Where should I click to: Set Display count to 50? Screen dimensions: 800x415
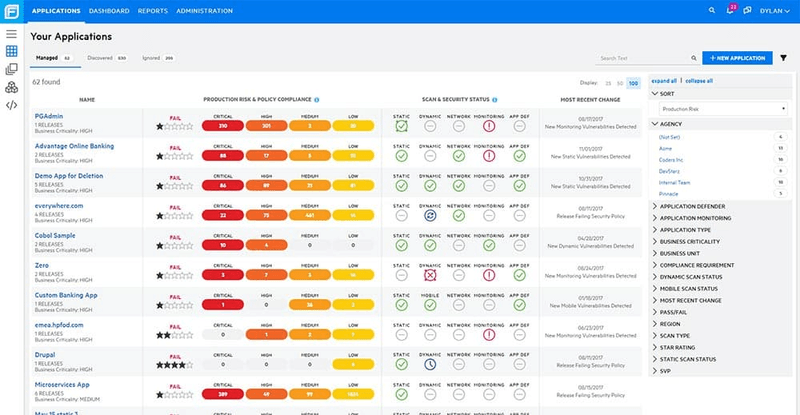[620, 83]
